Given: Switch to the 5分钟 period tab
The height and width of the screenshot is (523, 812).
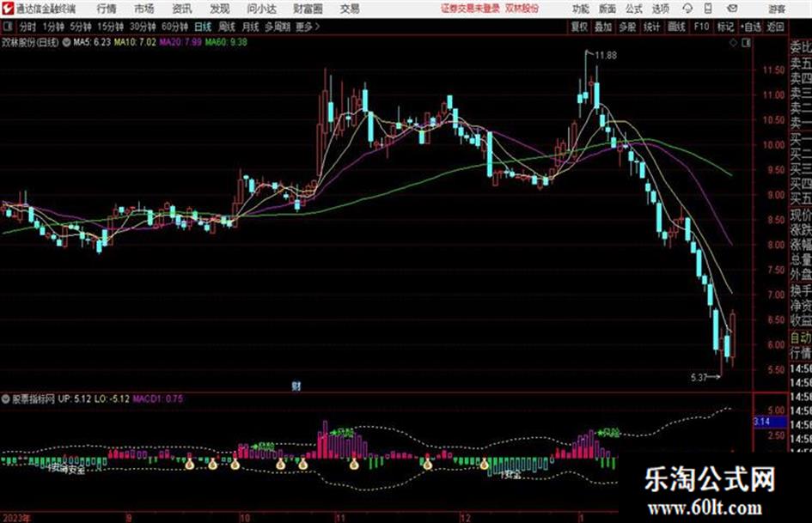Looking at the screenshot, I should [x=81, y=27].
